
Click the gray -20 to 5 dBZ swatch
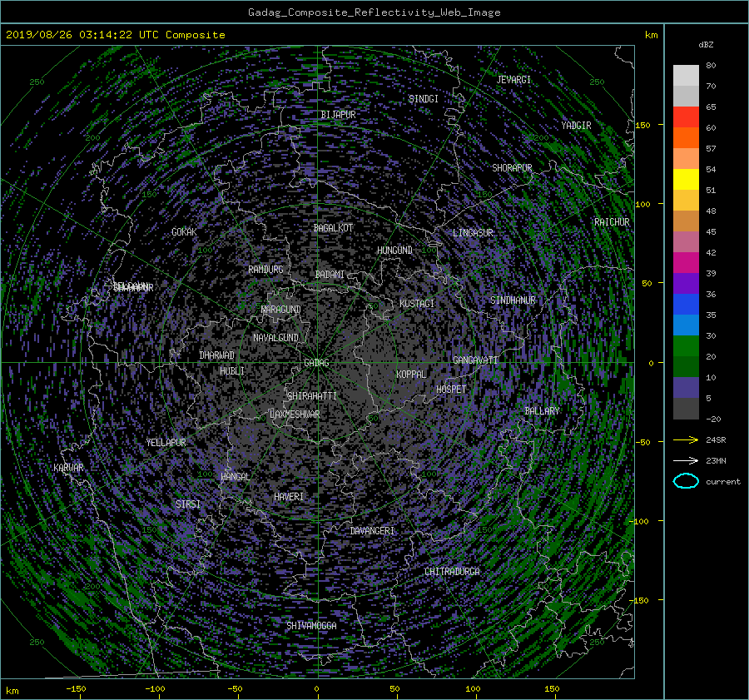click(x=686, y=409)
